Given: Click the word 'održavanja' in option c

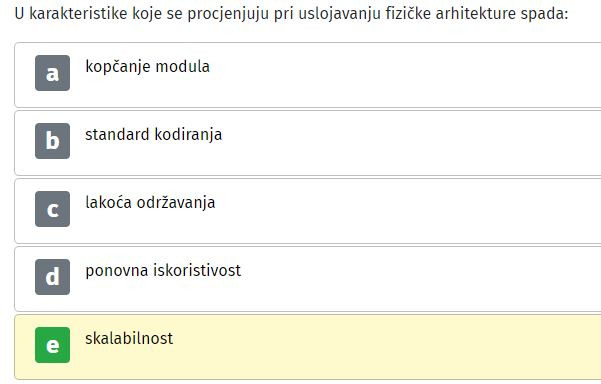Looking at the screenshot, I should coord(176,203).
